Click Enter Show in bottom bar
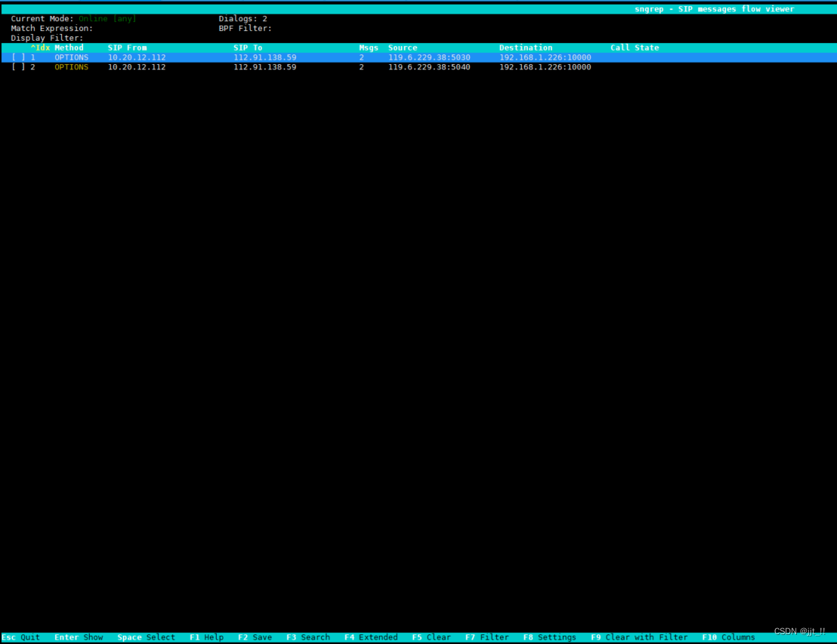The width and height of the screenshot is (837, 644). click(x=79, y=637)
